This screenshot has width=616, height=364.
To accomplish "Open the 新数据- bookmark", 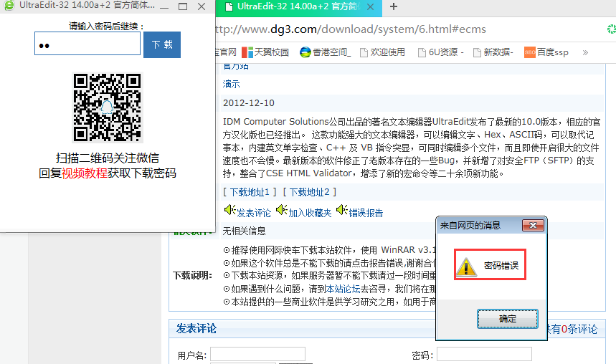I will coord(493,52).
